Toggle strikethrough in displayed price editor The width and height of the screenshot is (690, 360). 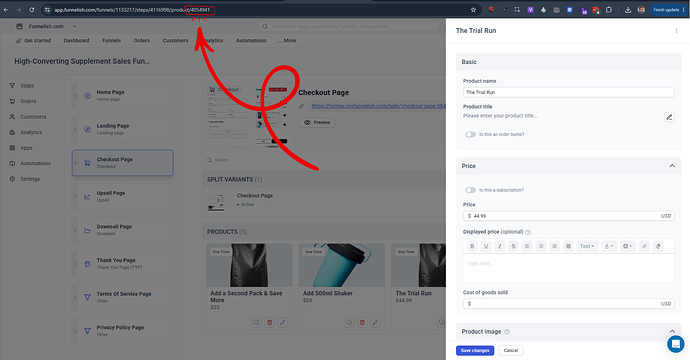pyautogui.click(x=513, y=246)
